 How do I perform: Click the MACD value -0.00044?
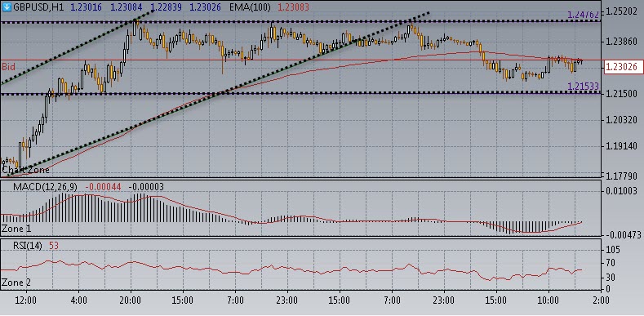tap(103, 187)
